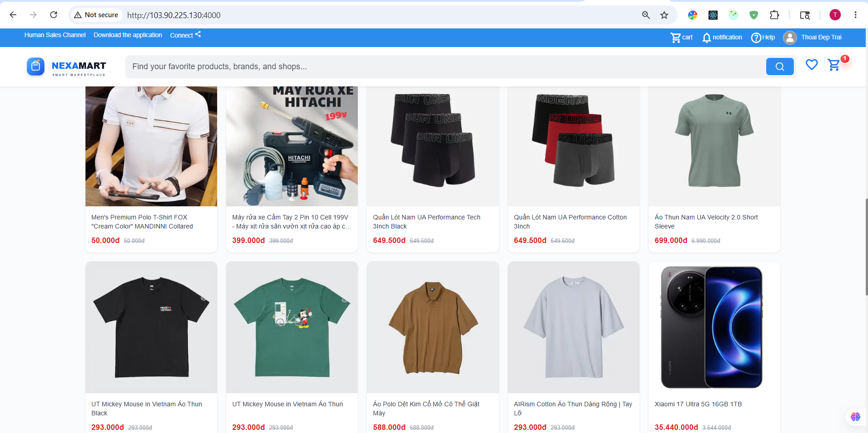Open the browser zoom magnifier icon

coord(646,15)
